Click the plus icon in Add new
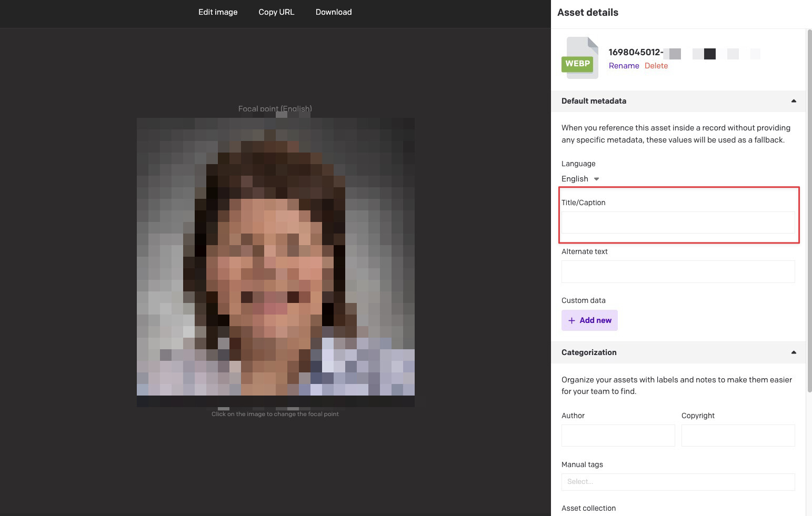 pyautogui.click(x=572, y=320)
